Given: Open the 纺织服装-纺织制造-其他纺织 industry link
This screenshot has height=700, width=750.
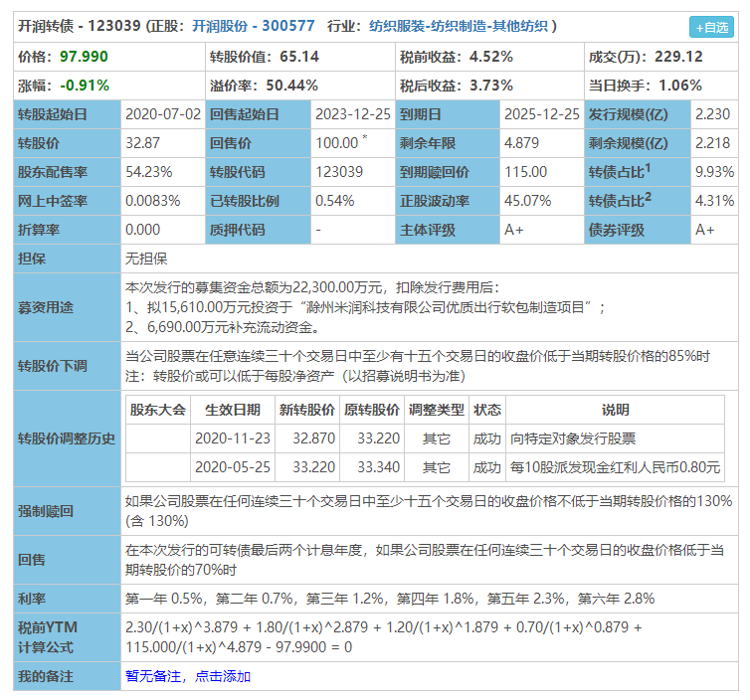Looking at the screenshot, I should tap(459, 26).
